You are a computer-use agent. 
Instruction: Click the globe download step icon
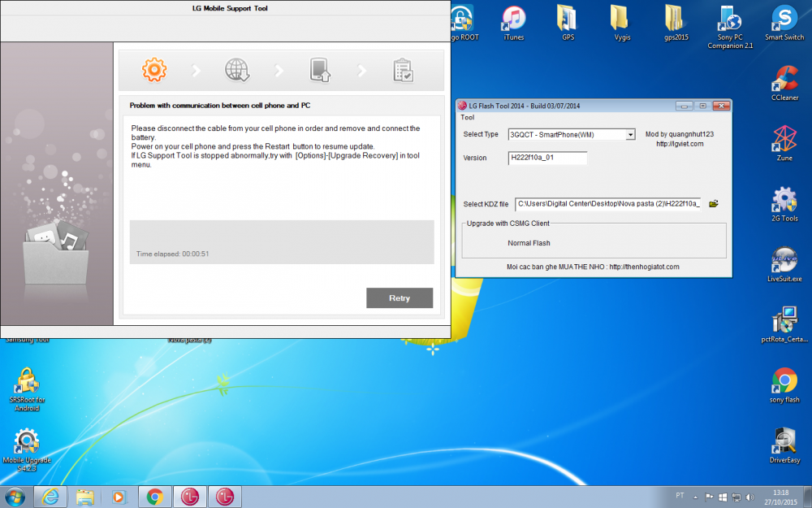coord(237,70)
